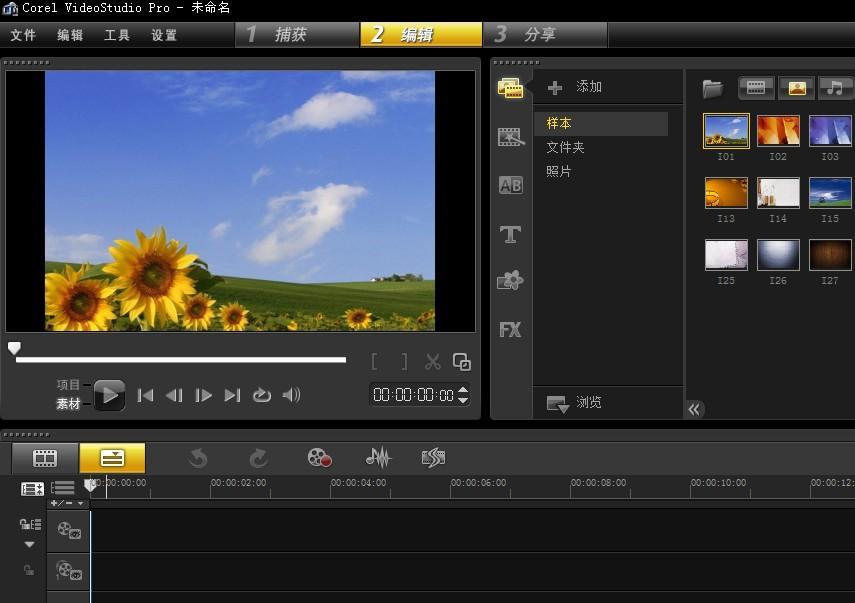
Task: Open the 浏览 browse dropdown button
Action: click(x=575, y=403)
